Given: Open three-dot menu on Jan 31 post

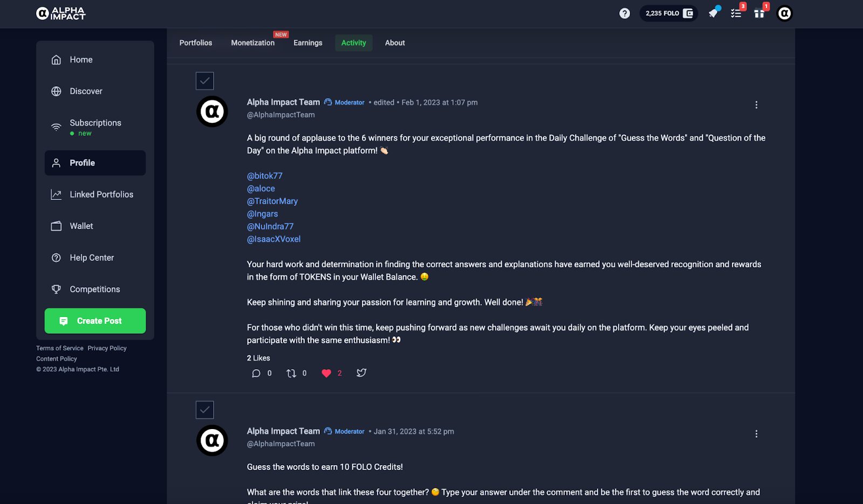Looking at the screenshot, I should [756, 434].
